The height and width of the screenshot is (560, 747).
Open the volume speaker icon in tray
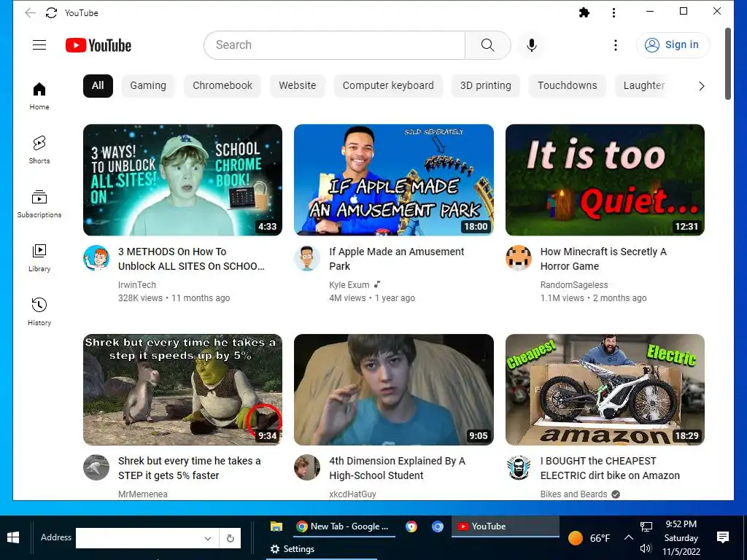click(646, 548)
